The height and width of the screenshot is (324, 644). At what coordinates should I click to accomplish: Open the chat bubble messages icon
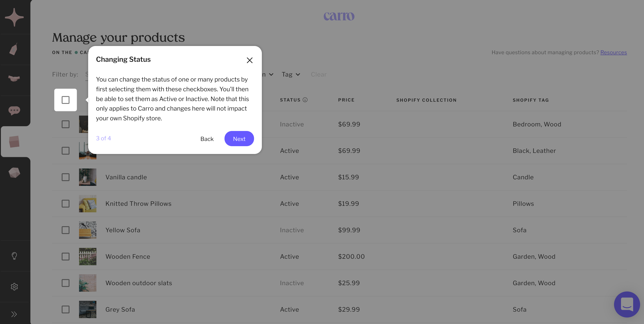[x=14, y=110]
